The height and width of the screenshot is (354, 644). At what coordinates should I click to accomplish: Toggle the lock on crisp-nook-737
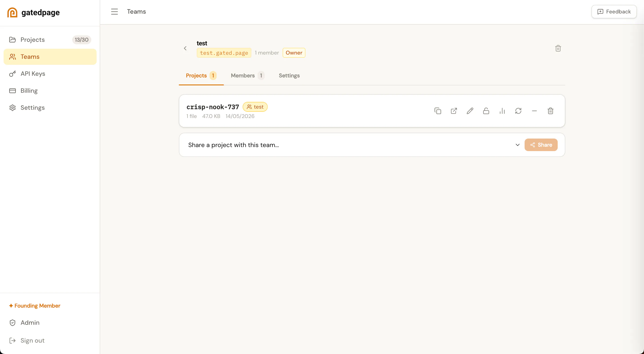[486, 111]
